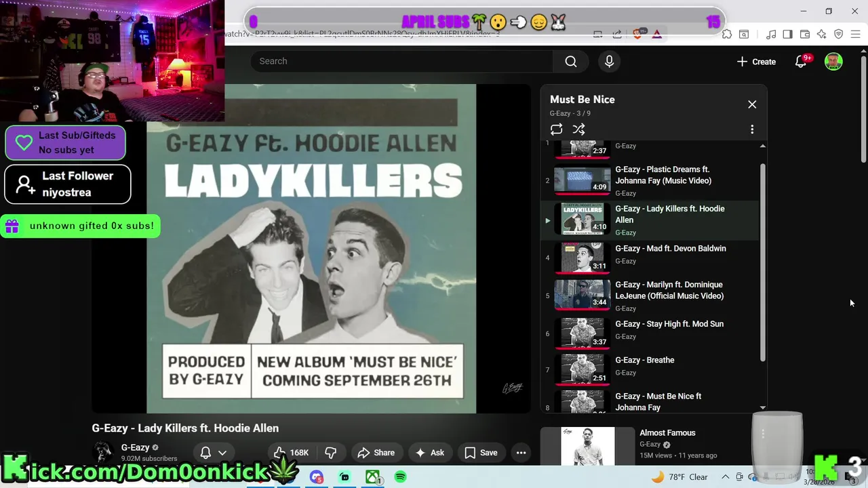868x488 pixels.
Task: Select Lady Killers ft. Hoodie Allen playlist row
Action: point(650,220)
